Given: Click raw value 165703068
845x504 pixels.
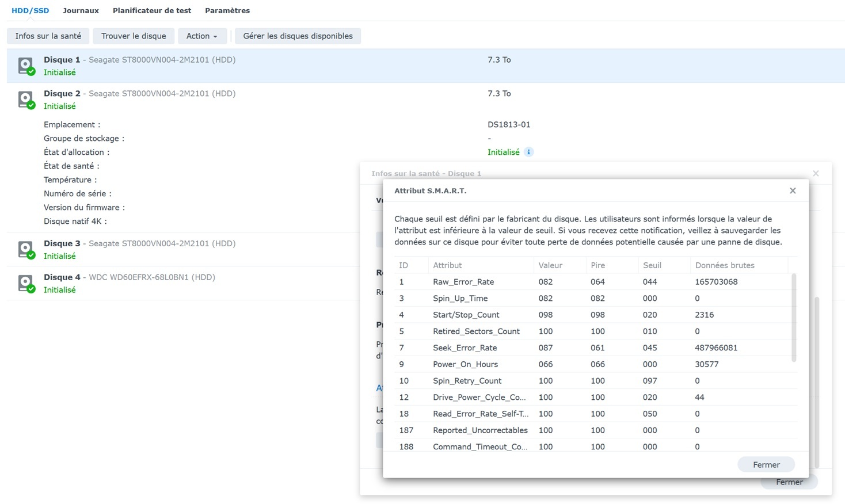Looking at the screenshot, I should point(716,282).
